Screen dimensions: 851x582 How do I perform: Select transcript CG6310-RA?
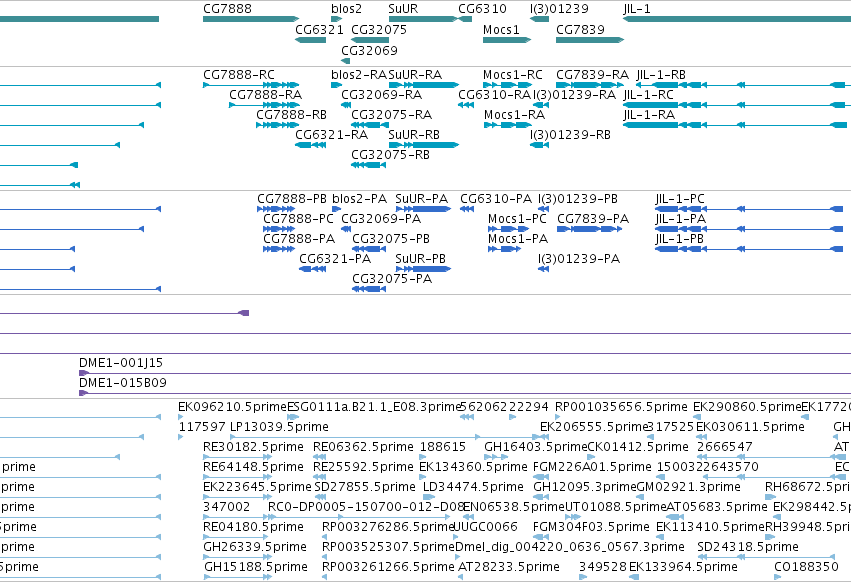pos(494,95)
